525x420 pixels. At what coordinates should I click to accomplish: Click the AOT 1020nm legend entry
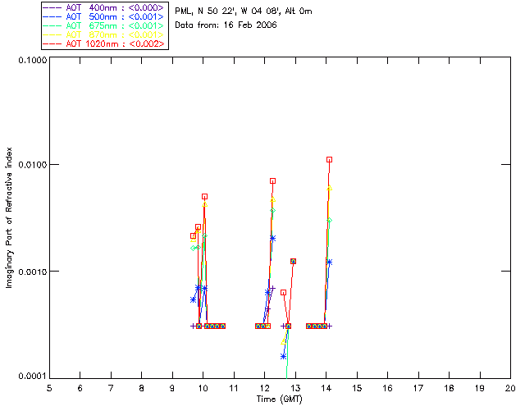(x=105, y=43)
